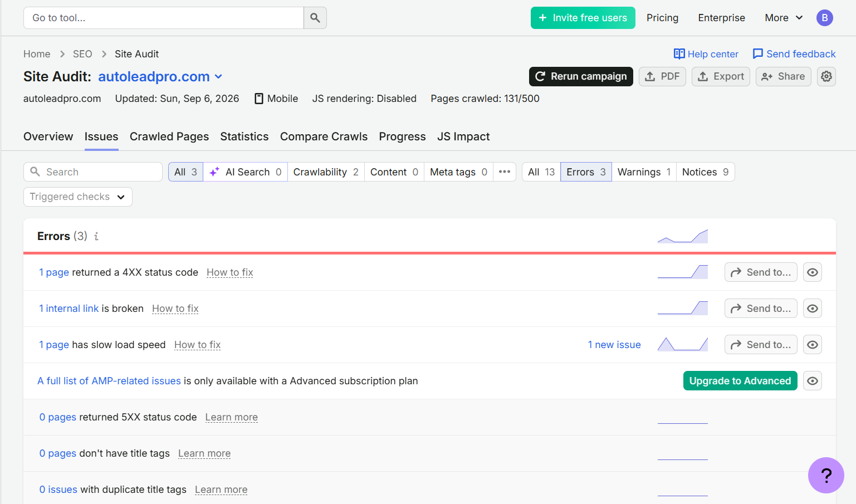Screen dimensions: 856x504
Task: Click the slow load speed trend graph
Action: pyautogui.click(x=683, y=344)
